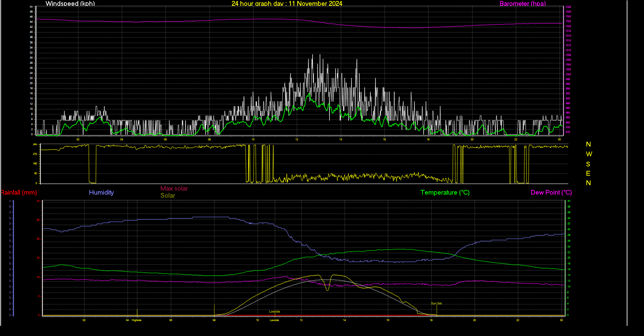The image size is (644, 336).
Task: Click the '08' hour label under temperature graph
Action: [214, 320]
